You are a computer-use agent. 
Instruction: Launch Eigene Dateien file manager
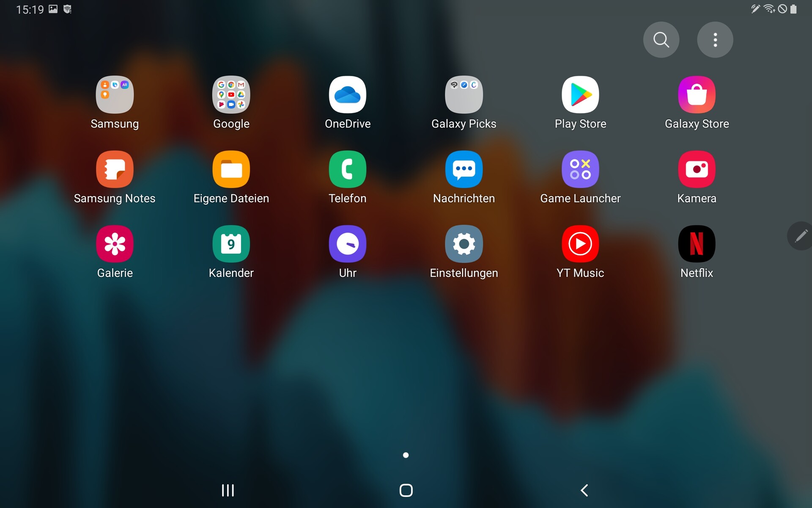pyautogui.click(x=231, y=169)
